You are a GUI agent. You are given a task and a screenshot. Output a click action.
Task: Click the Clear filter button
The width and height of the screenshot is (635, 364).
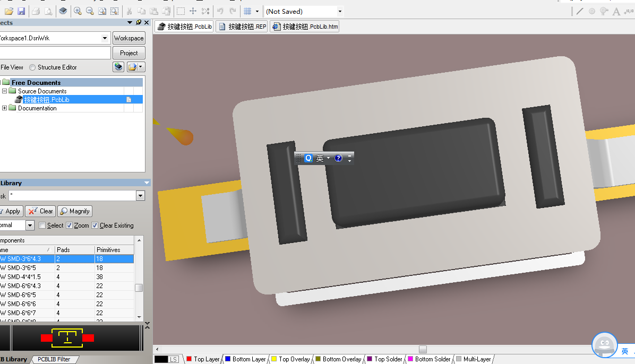[x=40, y=211]
